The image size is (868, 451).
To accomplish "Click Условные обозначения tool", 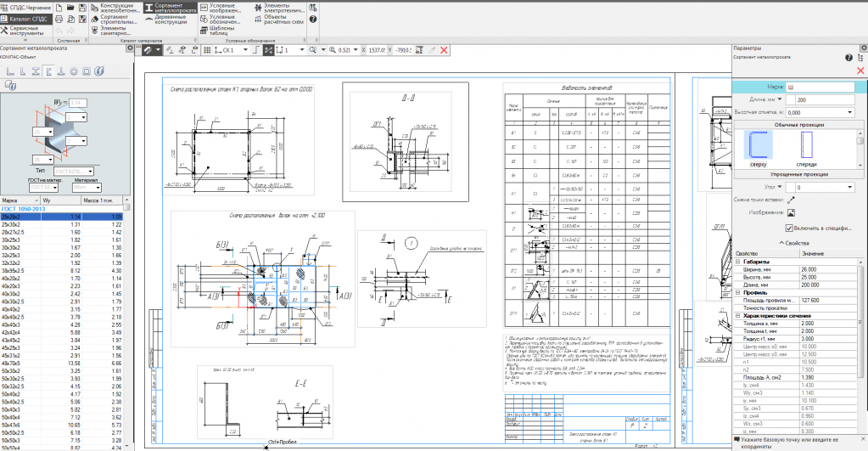I will [221, 19].
